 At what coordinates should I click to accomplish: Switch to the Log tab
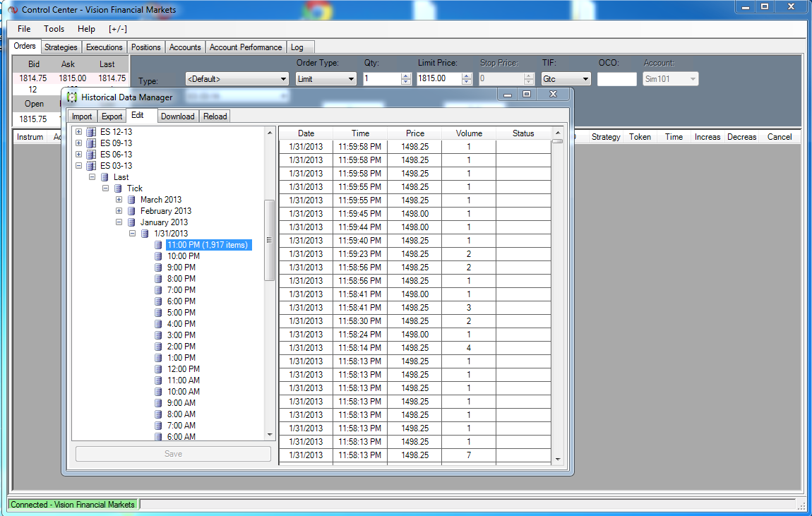[297, 47]
